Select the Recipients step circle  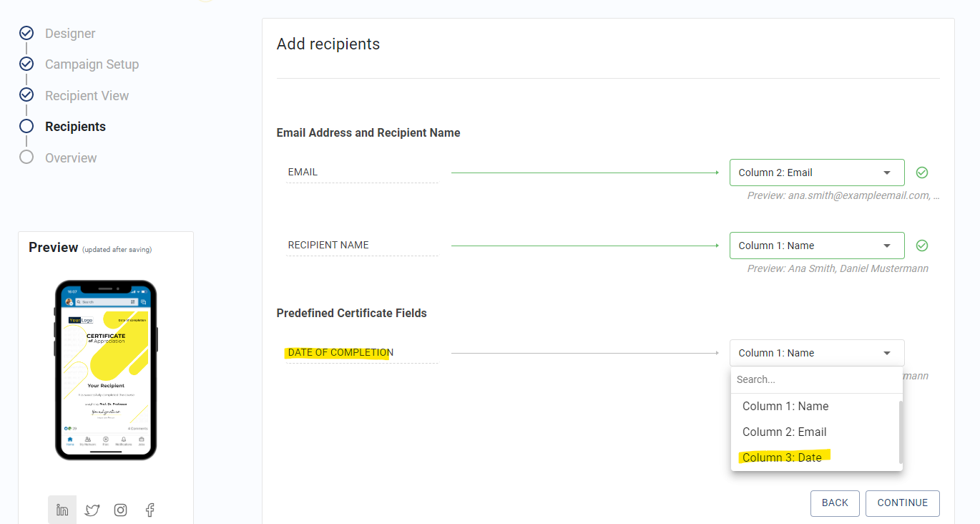click(x=26, y=126)
